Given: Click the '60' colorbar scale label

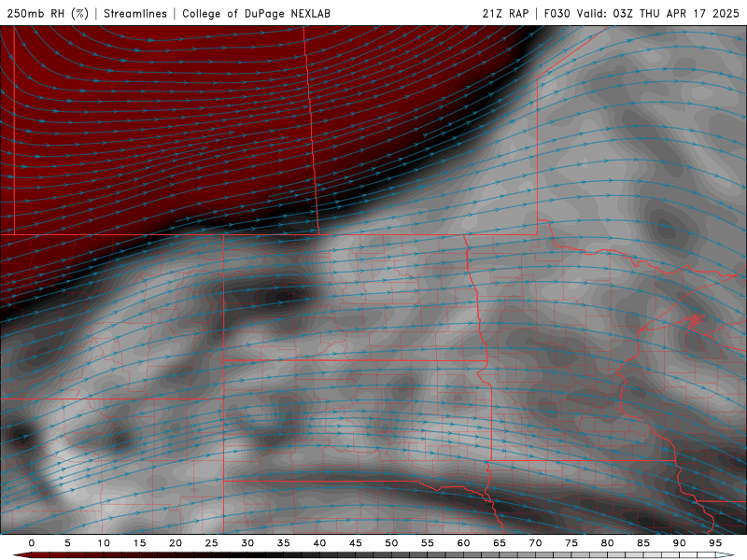Looking at the screenshot, I should 463,543.
